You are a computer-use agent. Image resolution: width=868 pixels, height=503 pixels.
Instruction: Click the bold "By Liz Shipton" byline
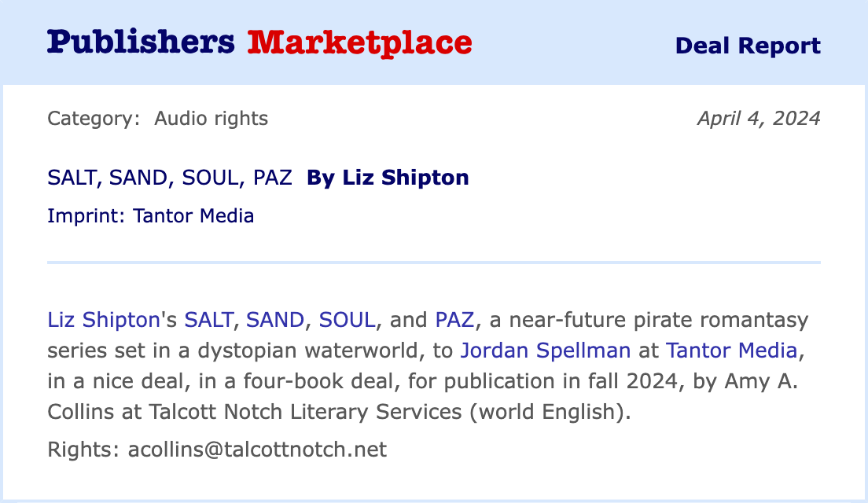(388, 178)
